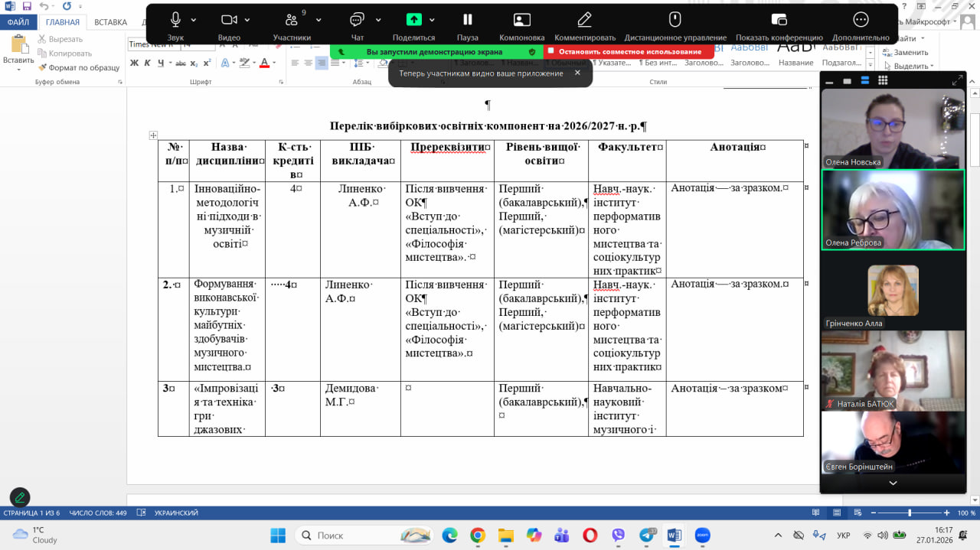Click Остановить совместное использование button
The height and width of the screenshot is (550, 980).
pyautogui.click(x=629, y=51)
